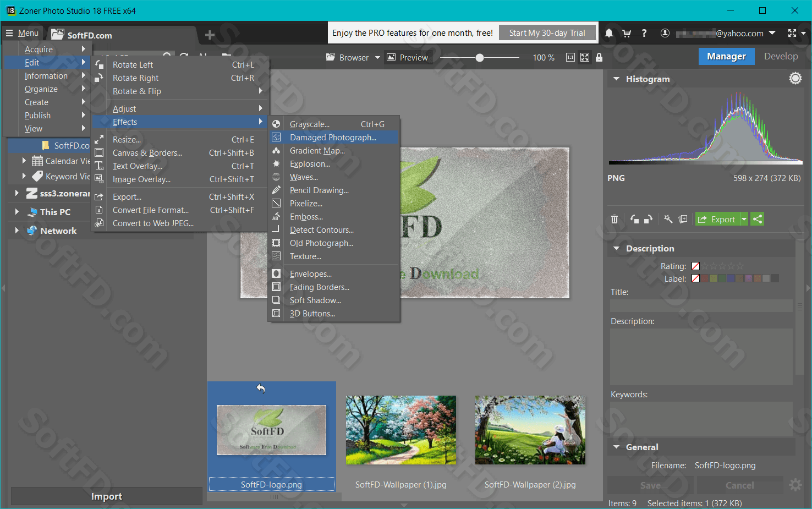Choose Gradient Map effect
The image size is (812, 509).
click(x=334, y=151)
